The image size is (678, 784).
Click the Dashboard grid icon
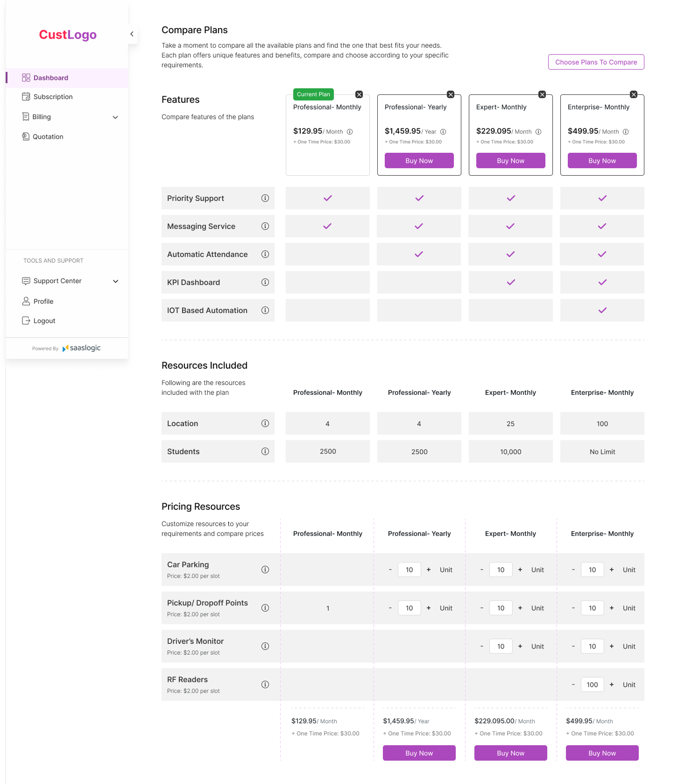(x=26, y=78)
